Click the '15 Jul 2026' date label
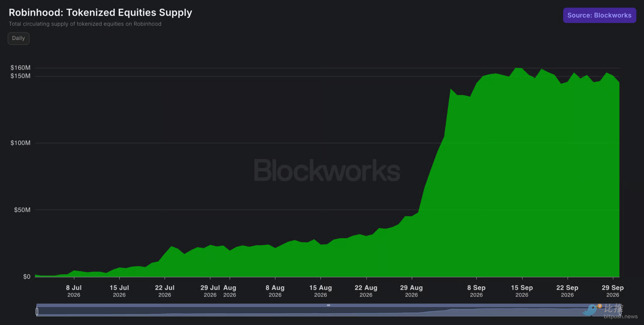The height and width of the screenshot is (325, 644). [x=119, y=291]
